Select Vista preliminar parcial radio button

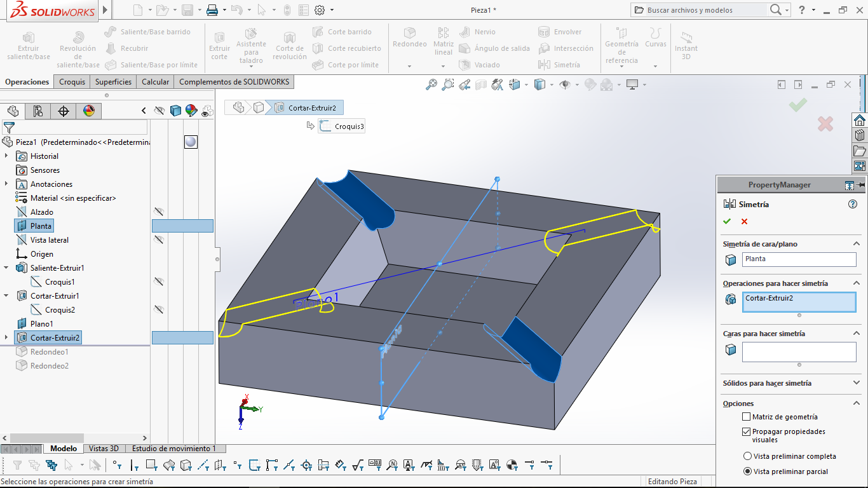point(747,471)
